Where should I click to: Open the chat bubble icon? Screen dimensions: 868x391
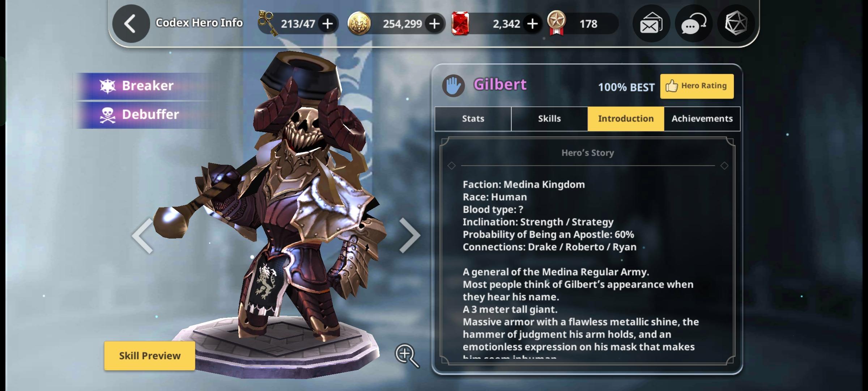(x=694, y=24)
